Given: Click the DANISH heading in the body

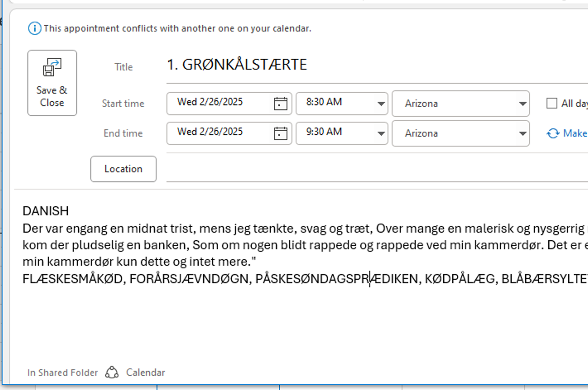Looking at the screenshot, I should click(x=46, y=211).
